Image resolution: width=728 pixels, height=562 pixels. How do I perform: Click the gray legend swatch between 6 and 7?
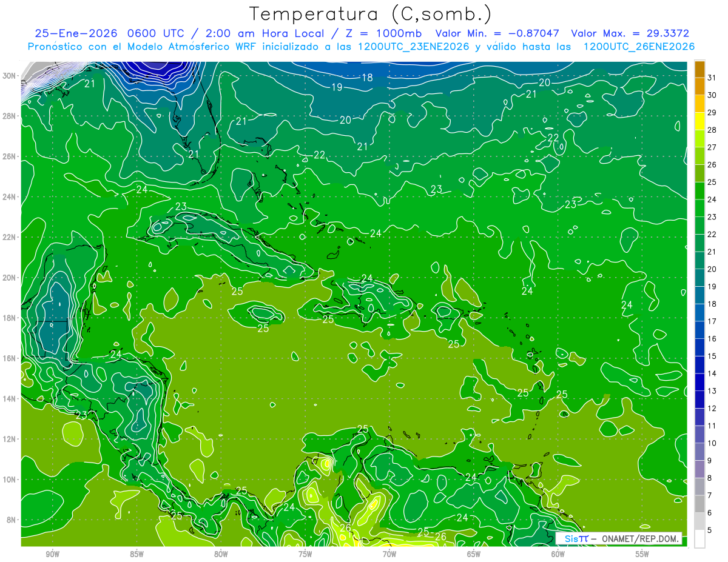pos(699,504)
